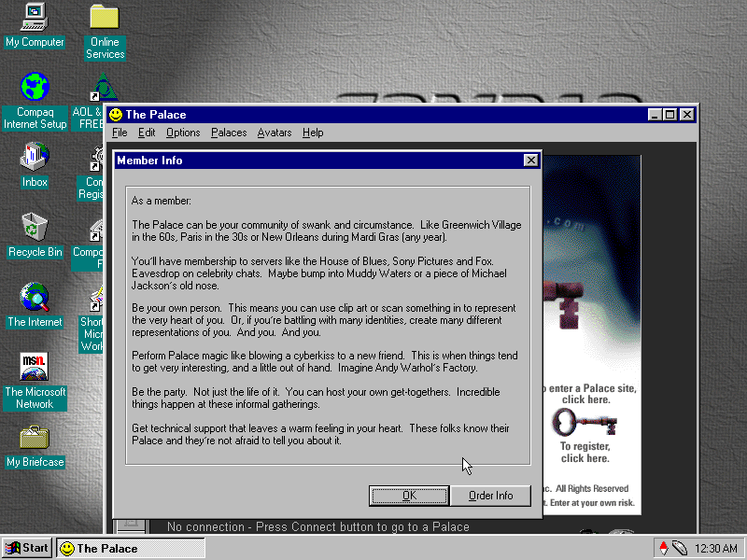Viewport: 747px width, 560px height.
Task: Click the Windows Start button
Action: point(27,548)
